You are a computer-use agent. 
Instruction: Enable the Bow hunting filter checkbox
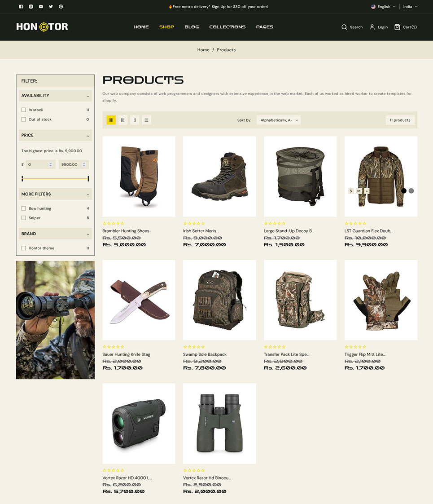click(24, 208)
